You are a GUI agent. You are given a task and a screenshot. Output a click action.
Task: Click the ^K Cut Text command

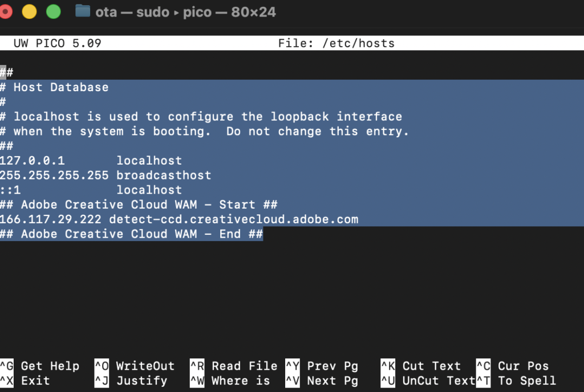pyautogui.click(x=421, y=366)
